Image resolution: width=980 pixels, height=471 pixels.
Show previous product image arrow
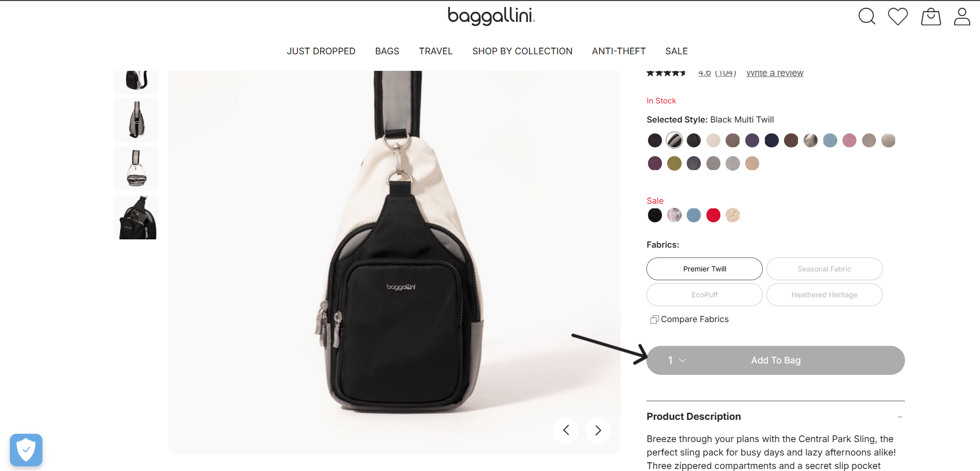(566, 430)
